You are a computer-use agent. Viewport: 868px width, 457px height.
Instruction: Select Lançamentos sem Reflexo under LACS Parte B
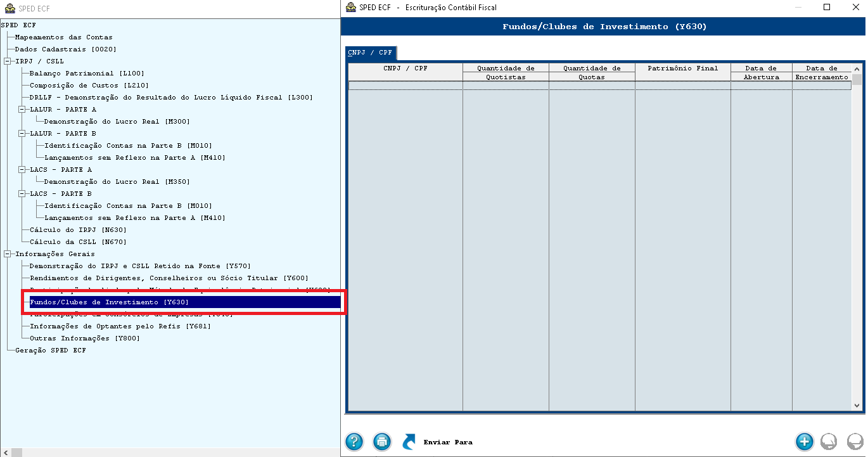coord(135,218)
